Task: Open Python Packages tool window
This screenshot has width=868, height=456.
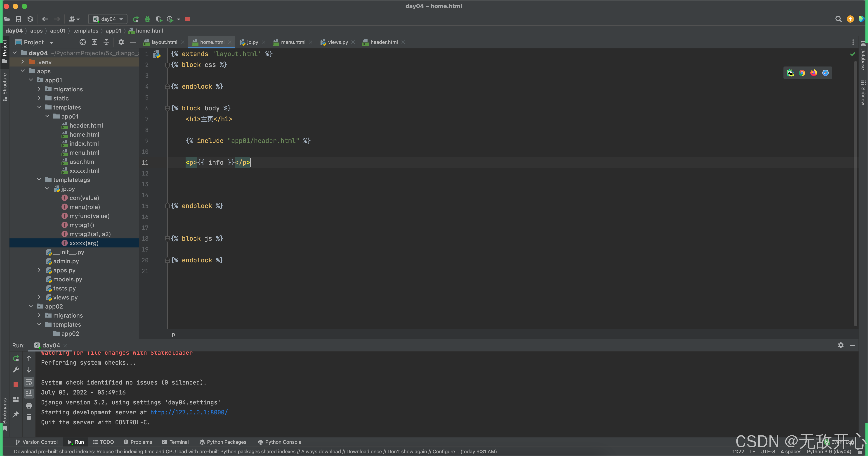Action: (x=223, y=442)
